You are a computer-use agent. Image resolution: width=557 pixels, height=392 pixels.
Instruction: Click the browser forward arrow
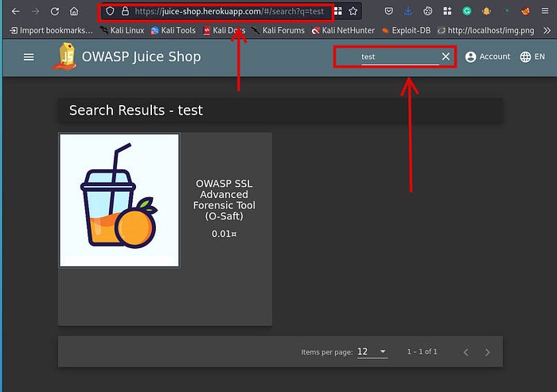point(35,11)
